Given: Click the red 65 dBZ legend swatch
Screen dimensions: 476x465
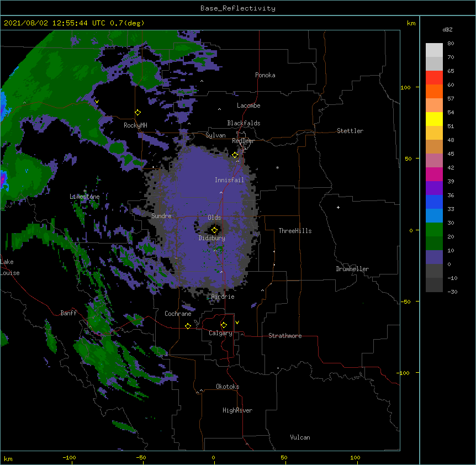Looking at the screenshot, I should [434, 78].
